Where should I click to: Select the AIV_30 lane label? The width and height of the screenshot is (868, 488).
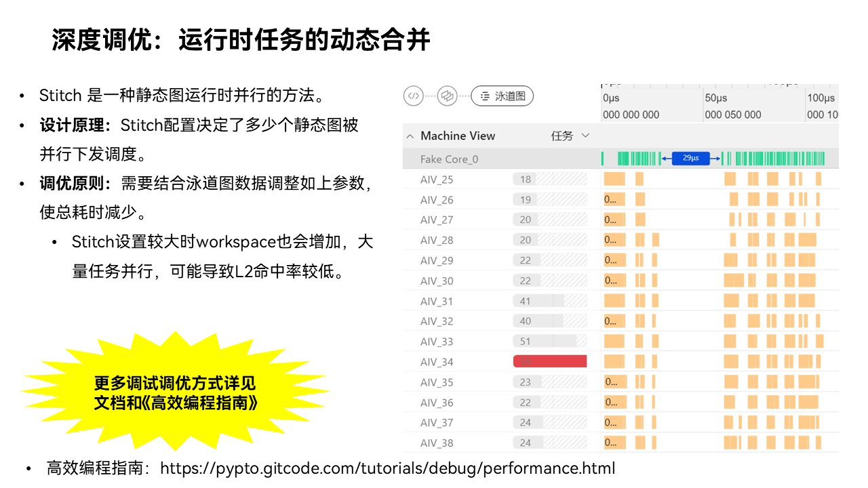click(437, 281)
